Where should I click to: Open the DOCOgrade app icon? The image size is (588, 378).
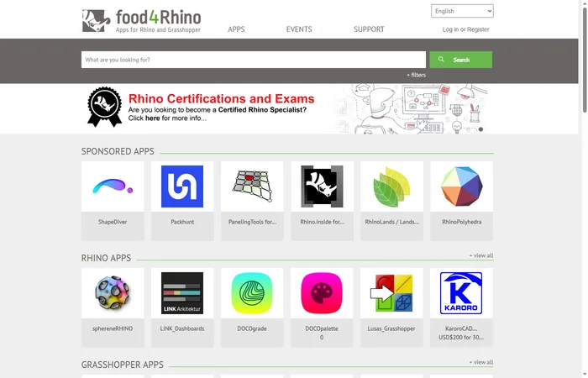252,293
